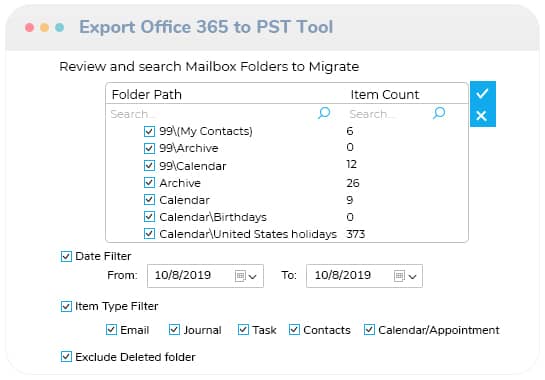Uncheck the 99\Archive folder checkbox
The width and height of the screenshot is (545, 380).
coord(149,148)
